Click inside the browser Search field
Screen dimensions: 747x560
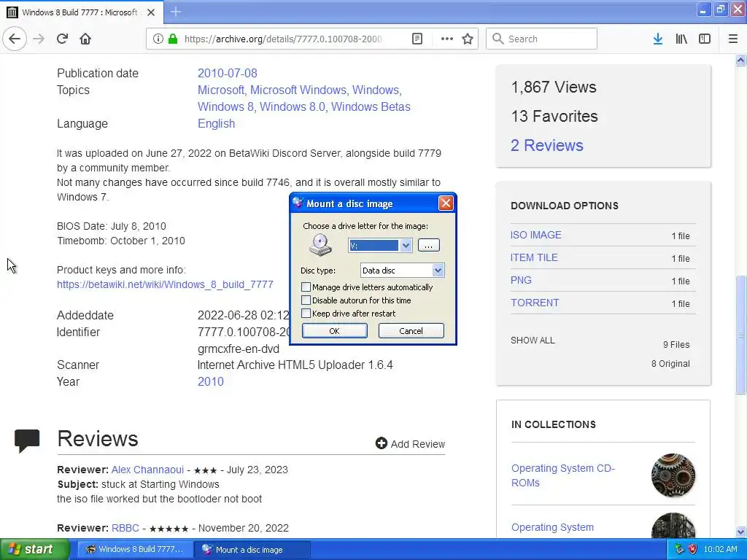click(541, 39)
